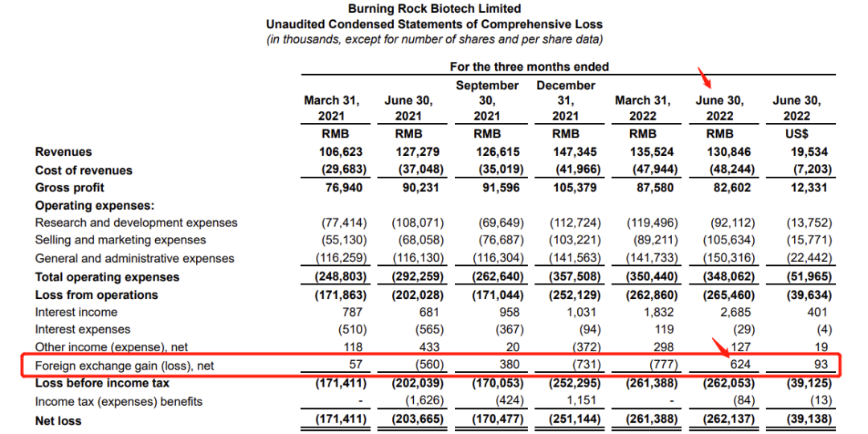Select the December 31, 2021 column header

click(565, 100)
